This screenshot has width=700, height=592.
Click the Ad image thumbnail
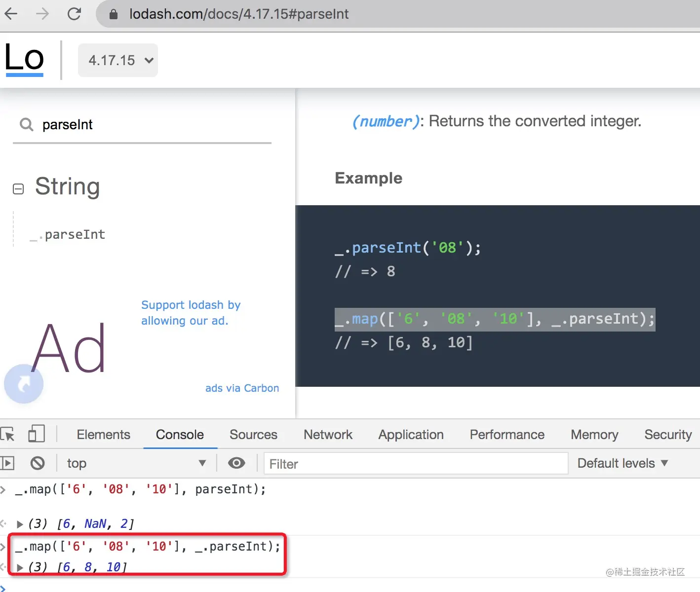click(69, 349)
